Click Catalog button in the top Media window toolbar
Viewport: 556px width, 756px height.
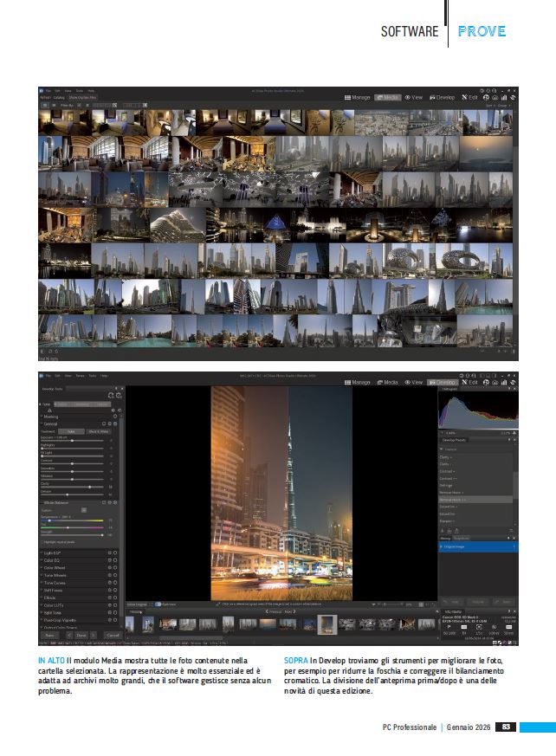pyautogui.click(x=59, y=97)
